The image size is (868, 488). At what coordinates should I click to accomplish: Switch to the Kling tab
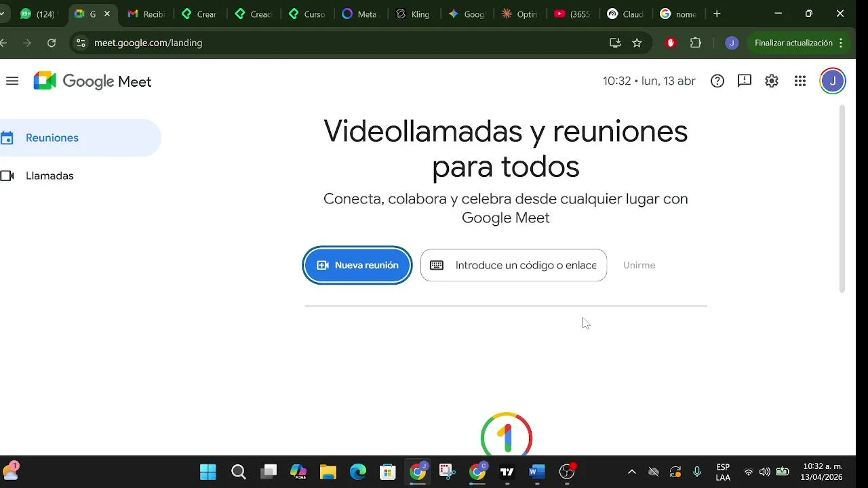(x=413, y=14)
